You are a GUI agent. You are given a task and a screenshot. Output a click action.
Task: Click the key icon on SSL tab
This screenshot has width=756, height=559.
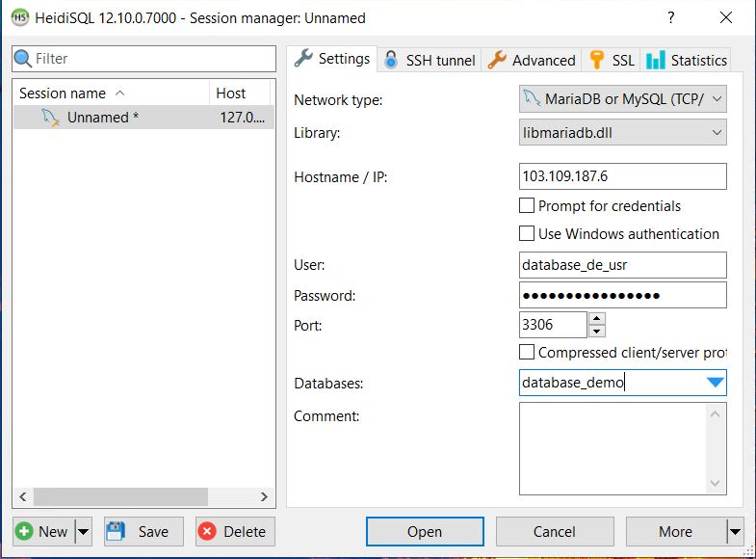[597, 60]
